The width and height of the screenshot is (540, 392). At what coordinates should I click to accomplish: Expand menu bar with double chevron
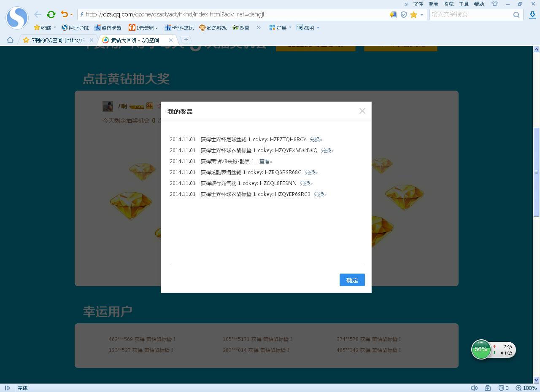click(406, 4)
